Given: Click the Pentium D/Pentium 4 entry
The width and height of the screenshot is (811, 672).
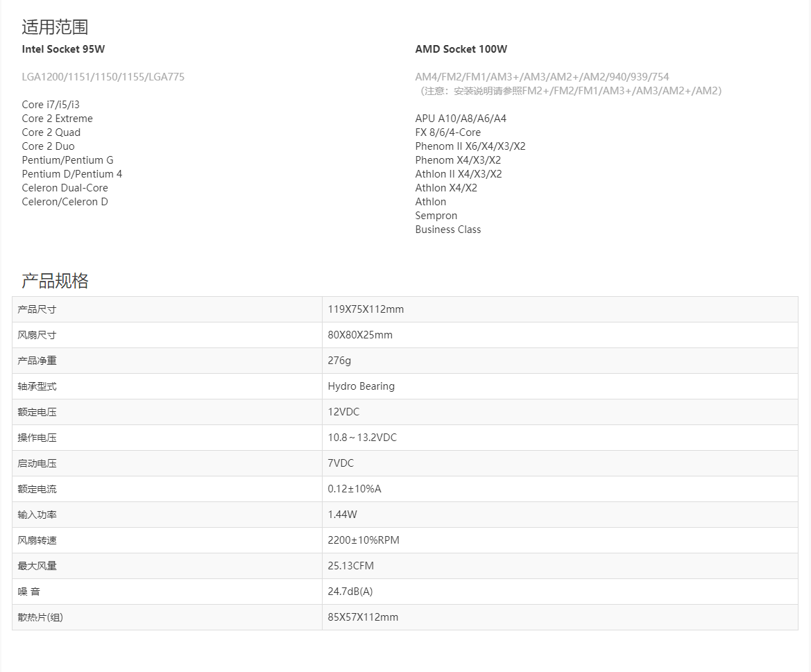Looking at the screenshot, I should (x=72, y=174).
